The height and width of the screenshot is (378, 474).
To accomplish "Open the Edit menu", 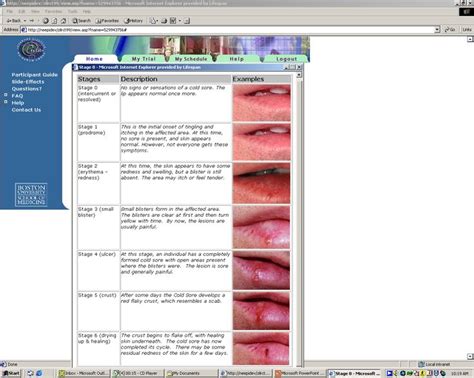I will pyautogui.click(x=22, y=11).
